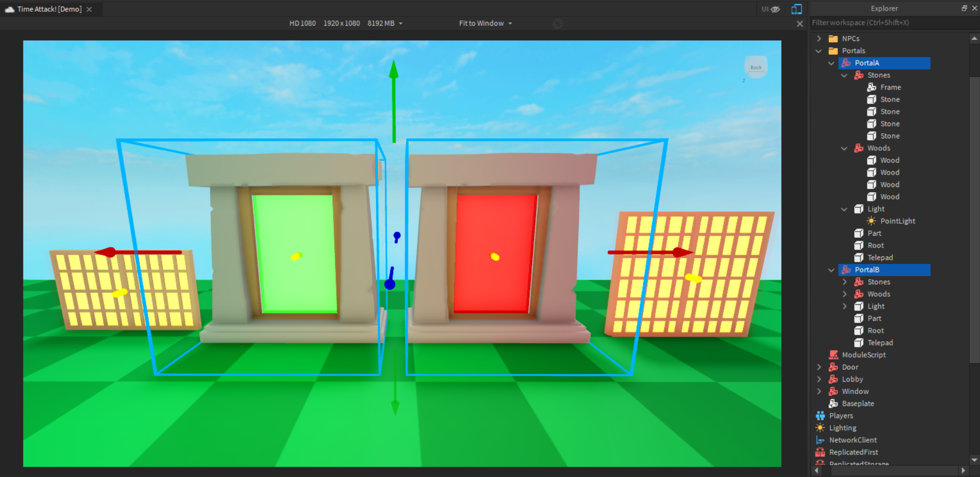Click the Root part icon under PortalB
Viewport: 980px width, 477px height.
(x=859, y=330)
